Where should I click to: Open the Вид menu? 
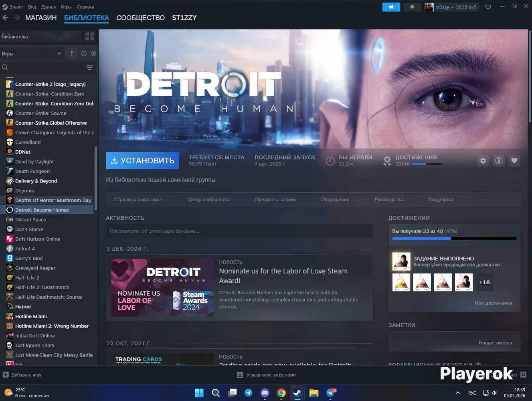click(32, 7)
